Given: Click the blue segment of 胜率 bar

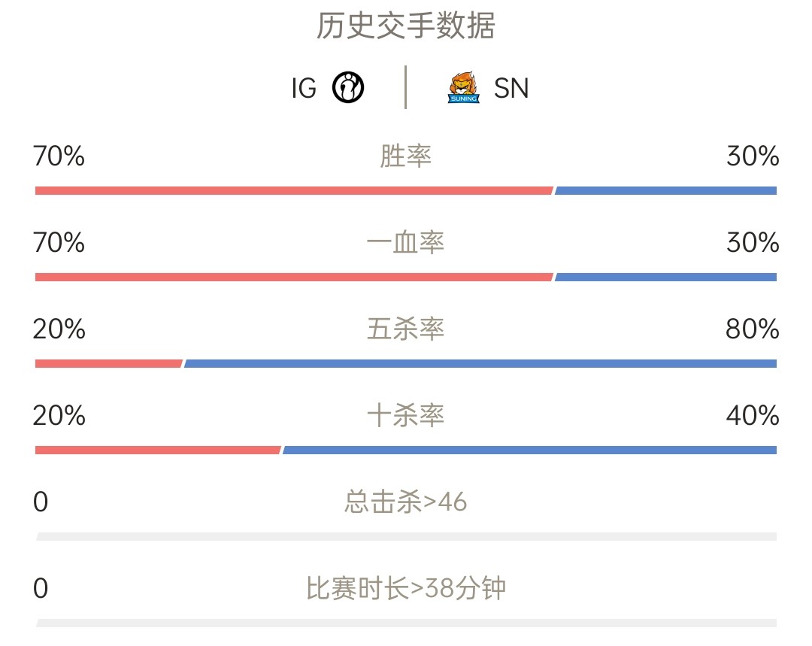Looking at the screenshot, I should pos(665,190).
